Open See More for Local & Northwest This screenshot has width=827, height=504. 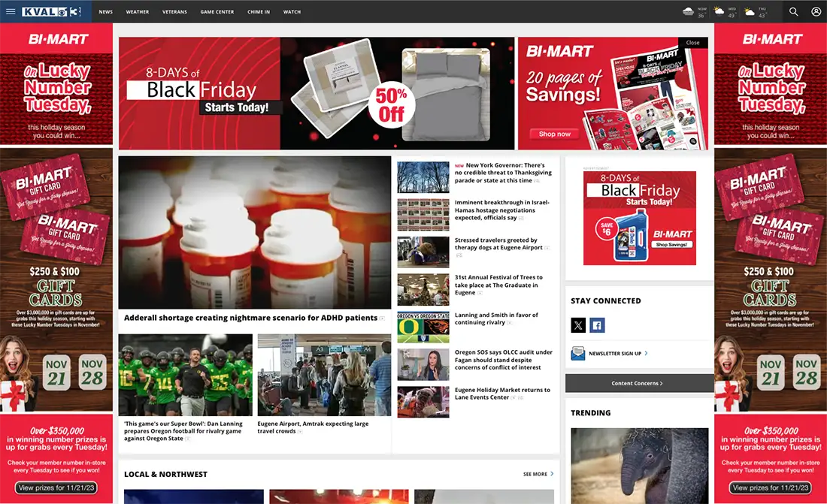(x=535, y=475)
